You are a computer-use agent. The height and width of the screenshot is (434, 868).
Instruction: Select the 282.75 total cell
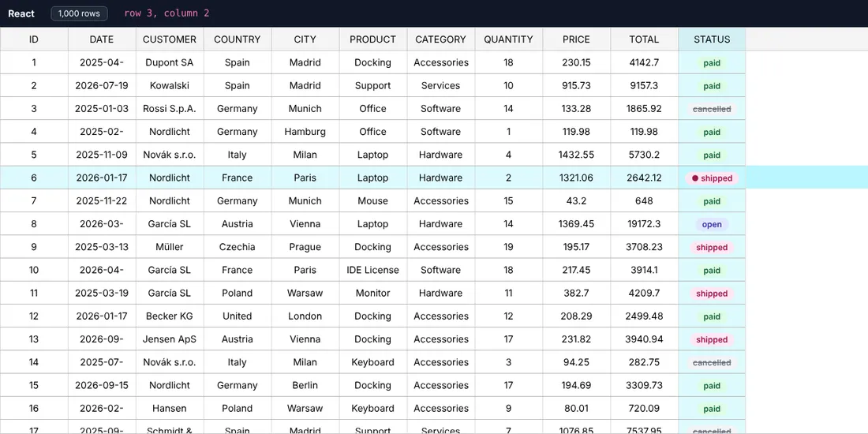(645, 363)
